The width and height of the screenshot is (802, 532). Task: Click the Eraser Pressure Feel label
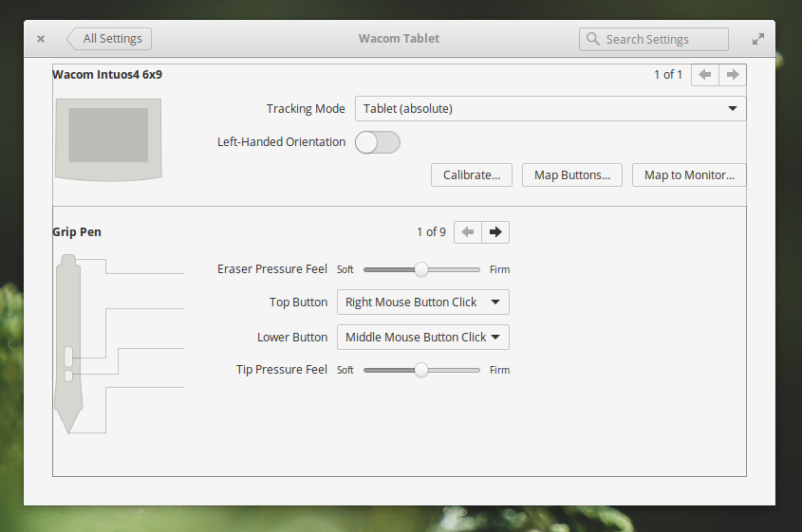(272, 269)
